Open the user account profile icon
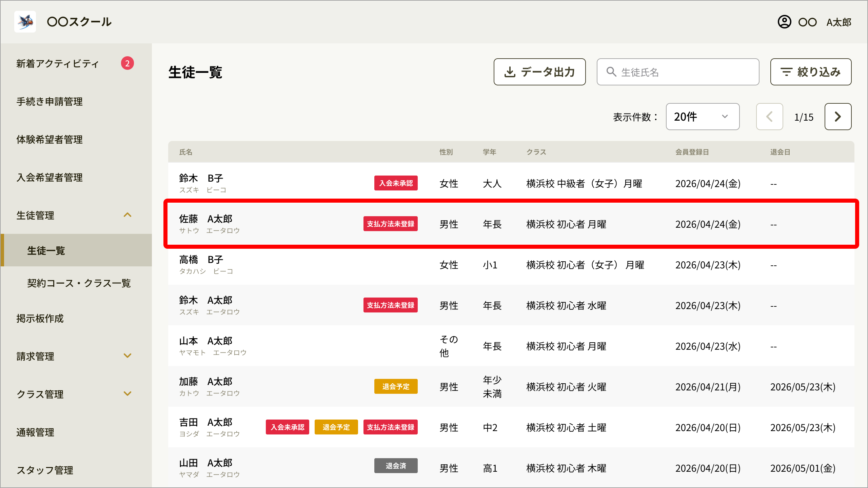868x488 pixels. coord(784,22)
